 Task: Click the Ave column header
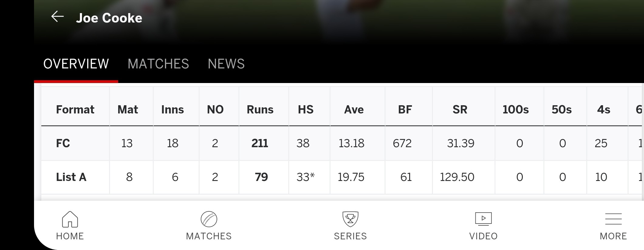[x=354, y=109]
